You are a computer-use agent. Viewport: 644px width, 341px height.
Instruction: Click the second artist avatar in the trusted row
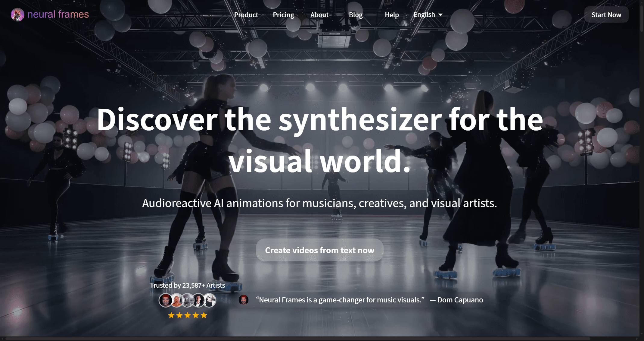pos(177,300)
